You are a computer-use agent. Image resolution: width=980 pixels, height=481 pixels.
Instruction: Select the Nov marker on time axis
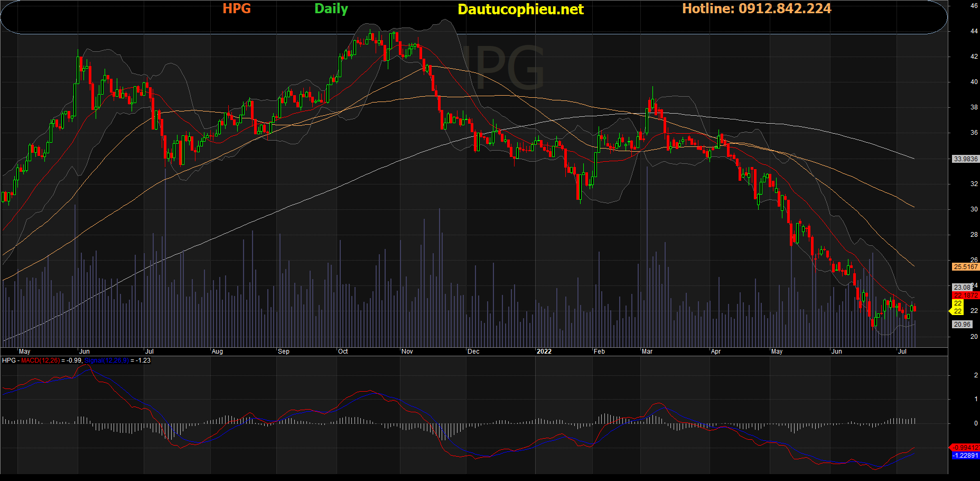point(407,351)
